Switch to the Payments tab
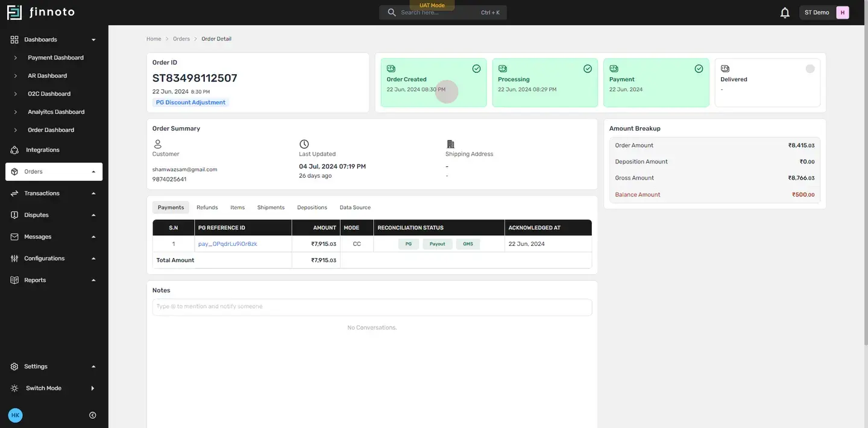868x428 pixels. [171, 207]
